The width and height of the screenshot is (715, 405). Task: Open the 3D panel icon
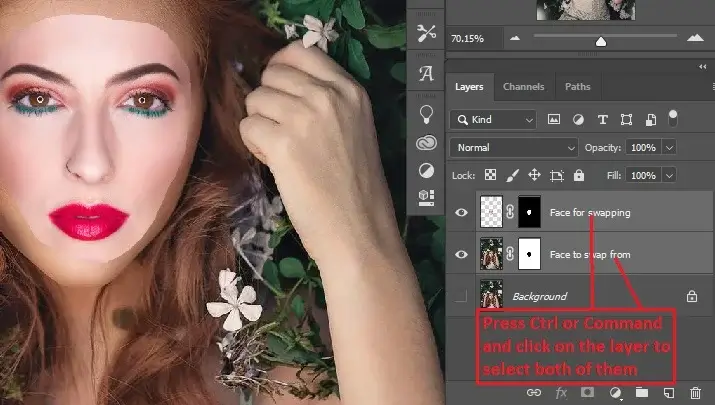[x=426, y=198]
